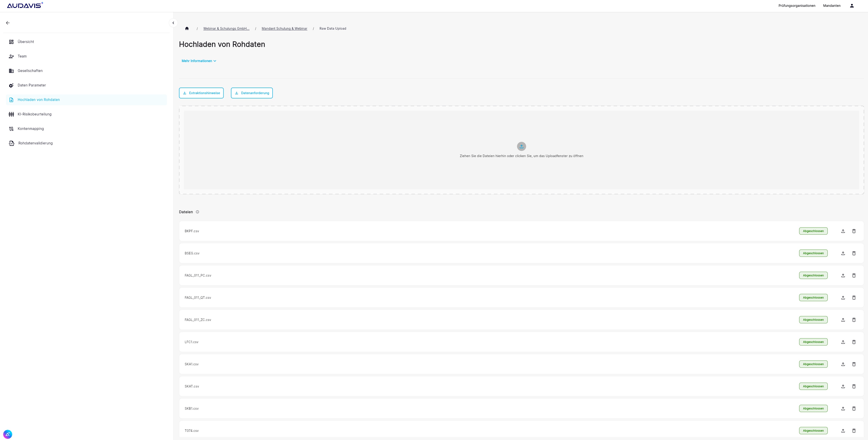This screenshot has width=868, height=440.
Task: Re-upload the BSEG.csv file
Action: point(843,253)
